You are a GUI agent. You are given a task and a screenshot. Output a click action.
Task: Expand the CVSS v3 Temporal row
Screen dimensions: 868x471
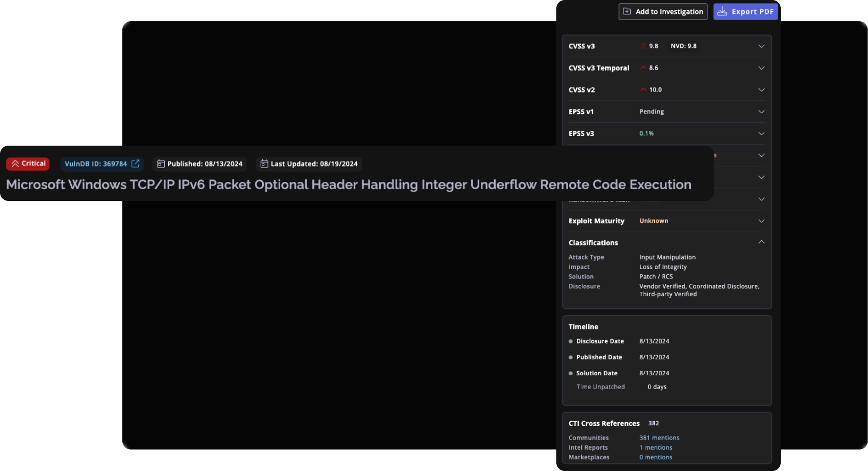(x=762, y=68)
